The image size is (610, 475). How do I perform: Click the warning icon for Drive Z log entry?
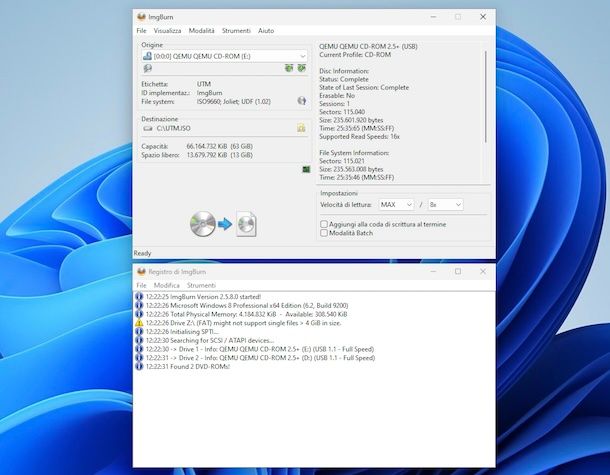(x=139, y=323)
